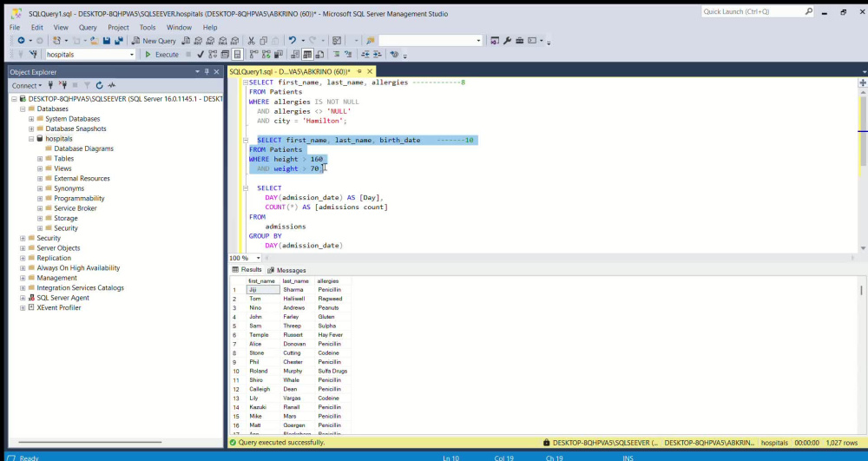Open the Project menu
Screen dimensions: 868x461
click(118, 27)
